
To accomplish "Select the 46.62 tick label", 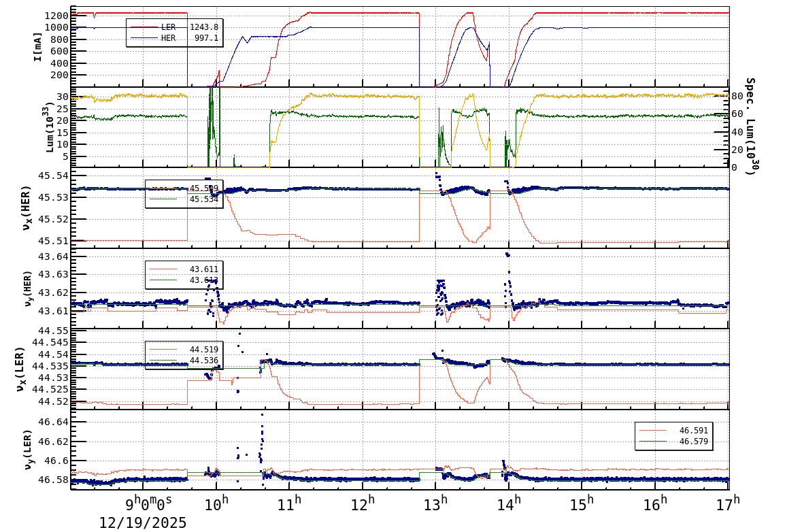I will click(x=54, y=442).
